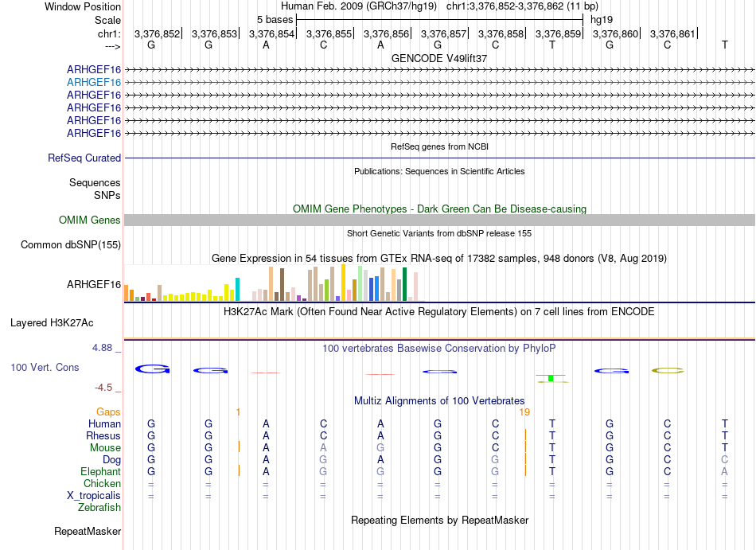Click the olive C in the PhyloP conservation track
756x550 pixels.
(668, 371)
